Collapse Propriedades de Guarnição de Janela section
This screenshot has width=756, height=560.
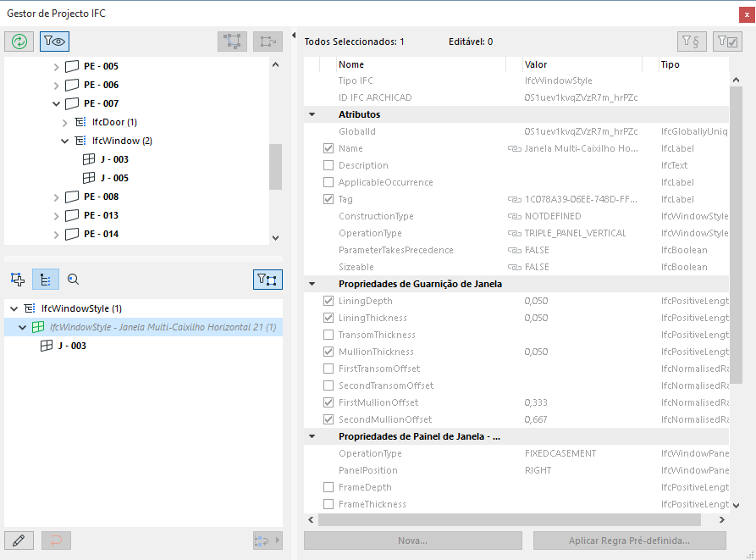(x=312, y=284)
